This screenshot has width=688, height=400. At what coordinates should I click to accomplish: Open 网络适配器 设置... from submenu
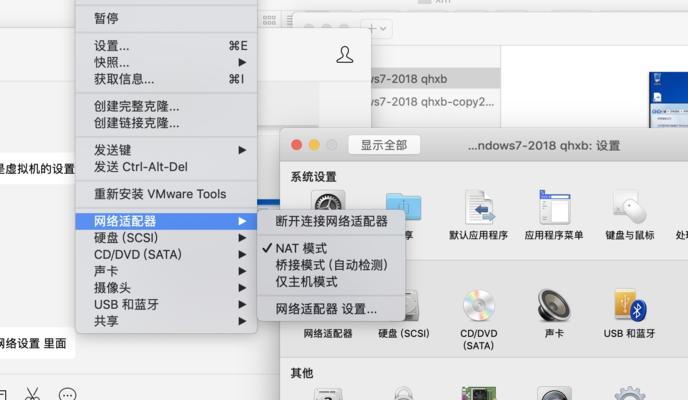[x=331, y=309]
